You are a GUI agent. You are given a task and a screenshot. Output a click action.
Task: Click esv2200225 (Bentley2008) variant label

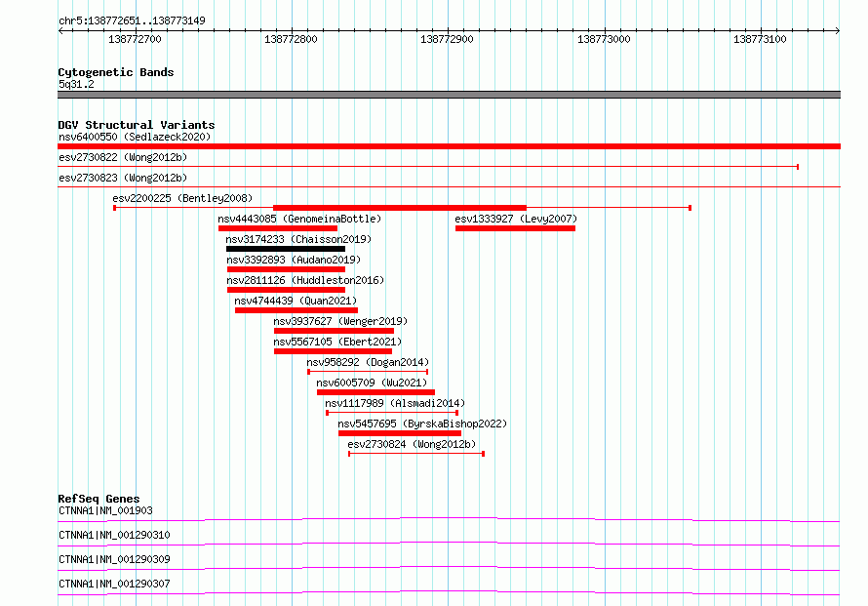(182, 198)
